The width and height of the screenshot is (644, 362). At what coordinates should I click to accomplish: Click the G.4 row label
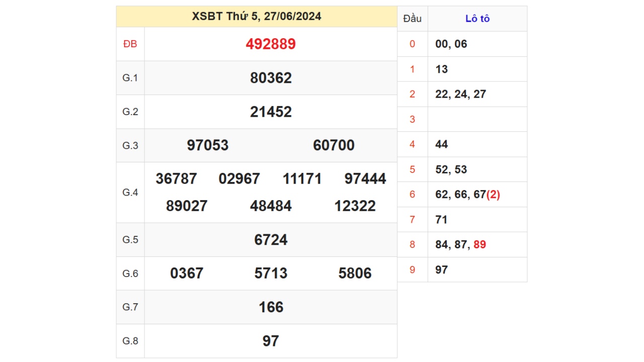click(130, 193)
